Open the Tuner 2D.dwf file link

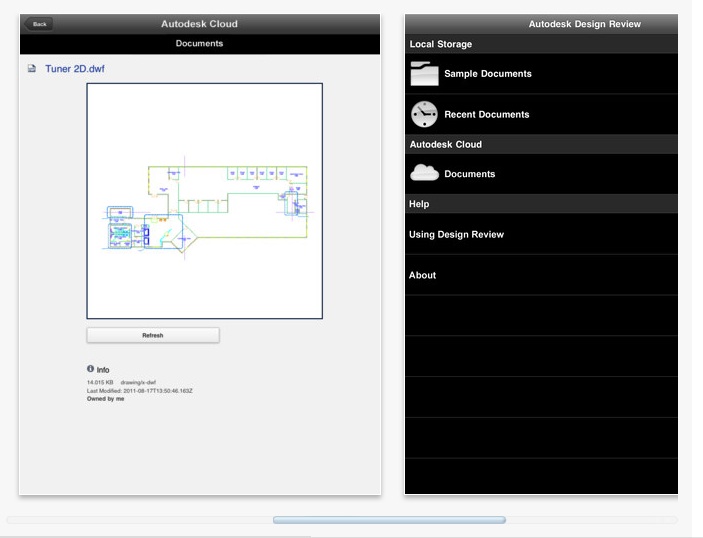(x=74, y=69)
